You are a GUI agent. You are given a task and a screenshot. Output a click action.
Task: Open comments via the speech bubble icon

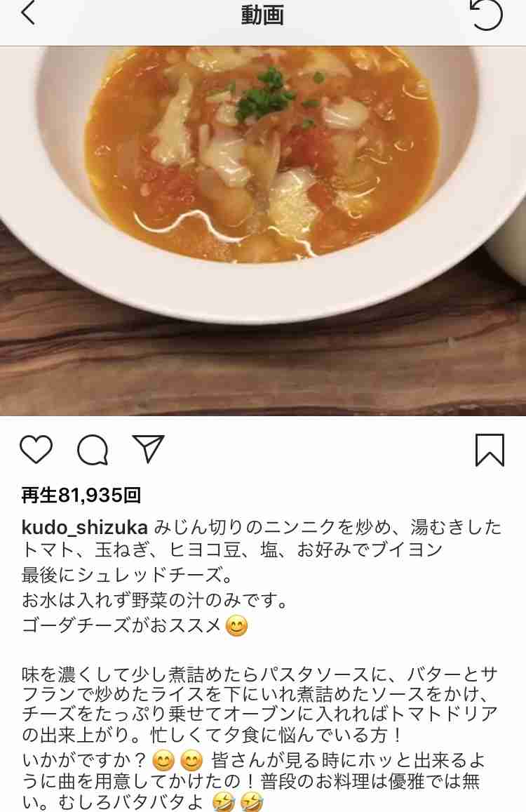click(93, 449)
